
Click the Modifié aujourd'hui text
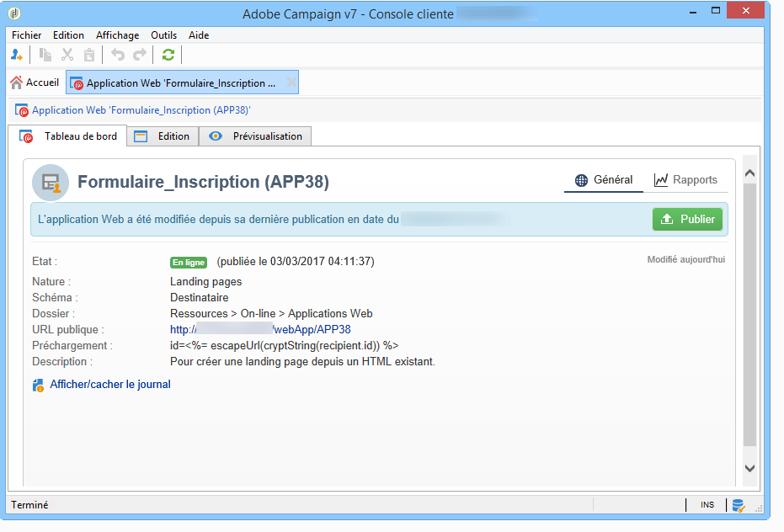(686, 259)
